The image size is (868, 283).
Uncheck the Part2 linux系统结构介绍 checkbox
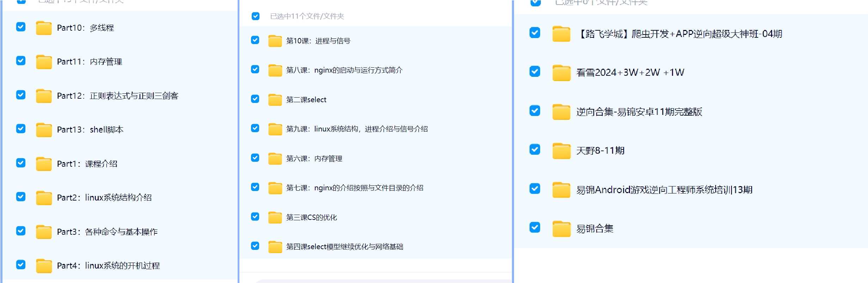click(x=21, y=197)
